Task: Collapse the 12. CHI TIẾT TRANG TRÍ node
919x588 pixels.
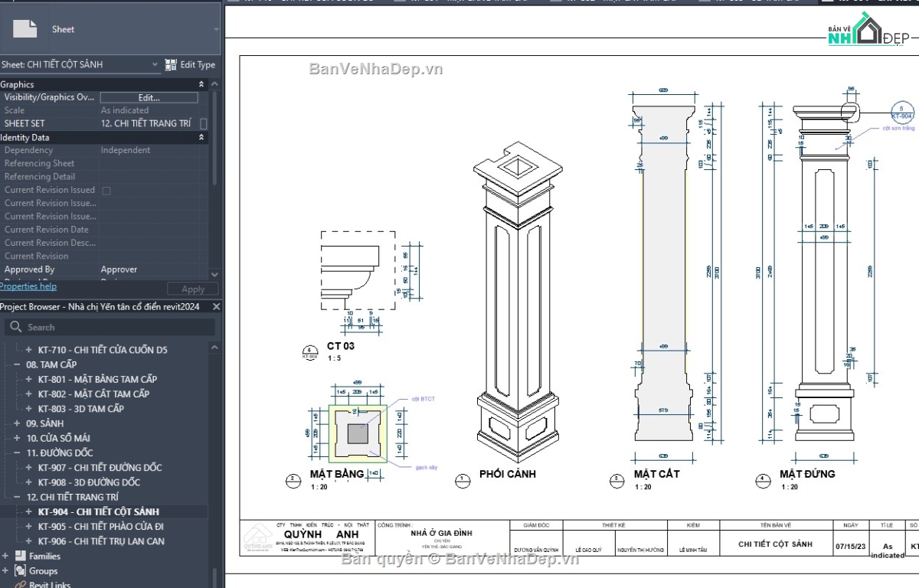Action: click(17, 497)
